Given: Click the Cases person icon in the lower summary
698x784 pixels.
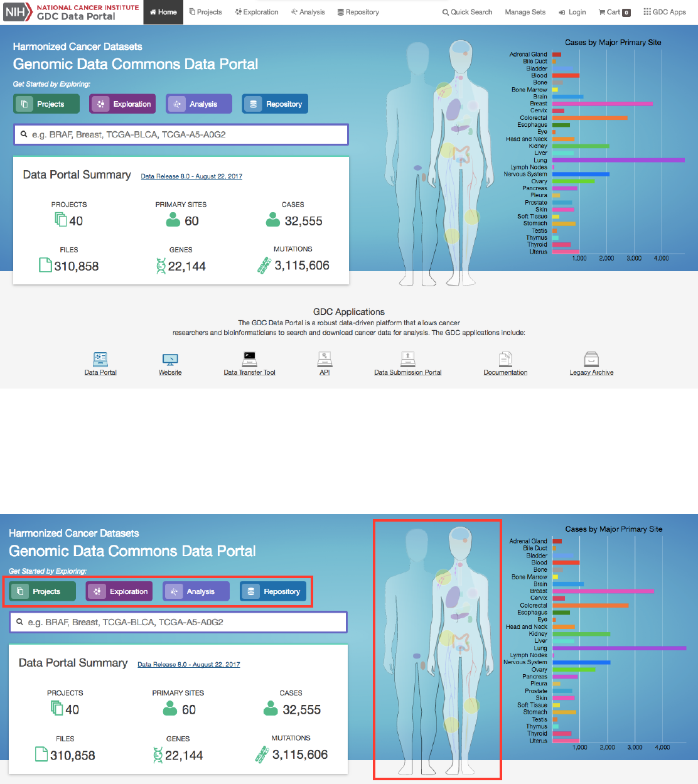Looking at the screenshot, I should 271,708.
